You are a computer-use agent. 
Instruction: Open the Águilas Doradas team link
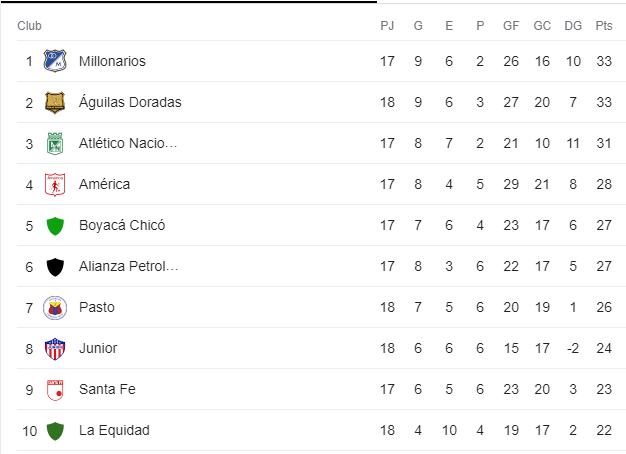tap(130, 102)
